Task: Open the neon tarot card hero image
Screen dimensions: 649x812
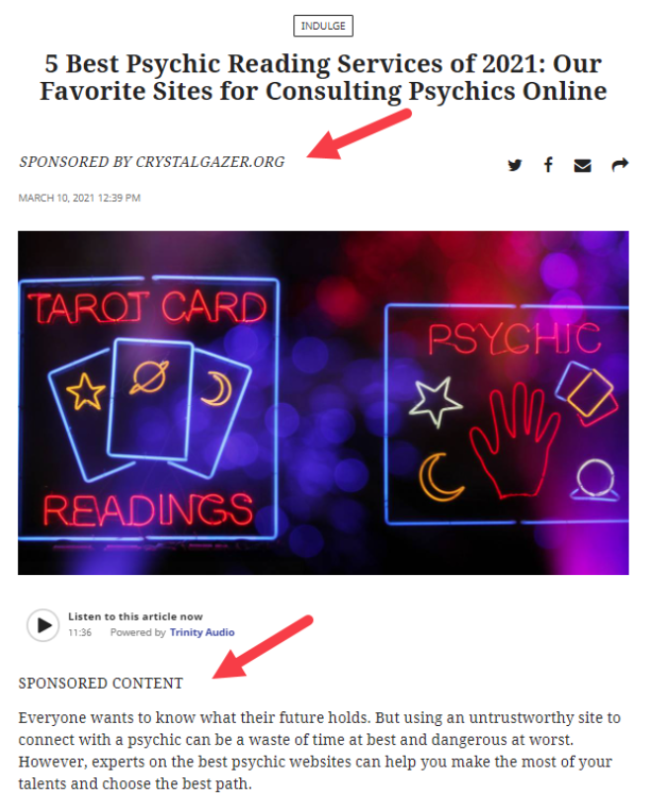Action: coord(323,402)
